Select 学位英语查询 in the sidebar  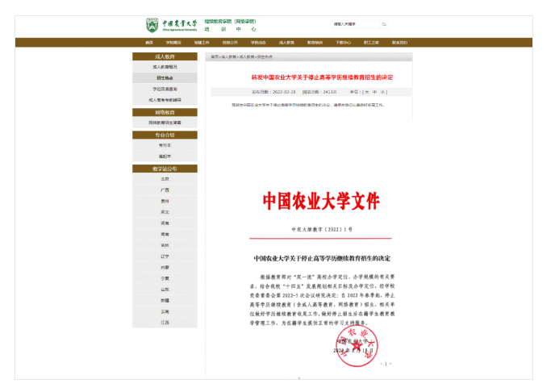coord(165,90)
